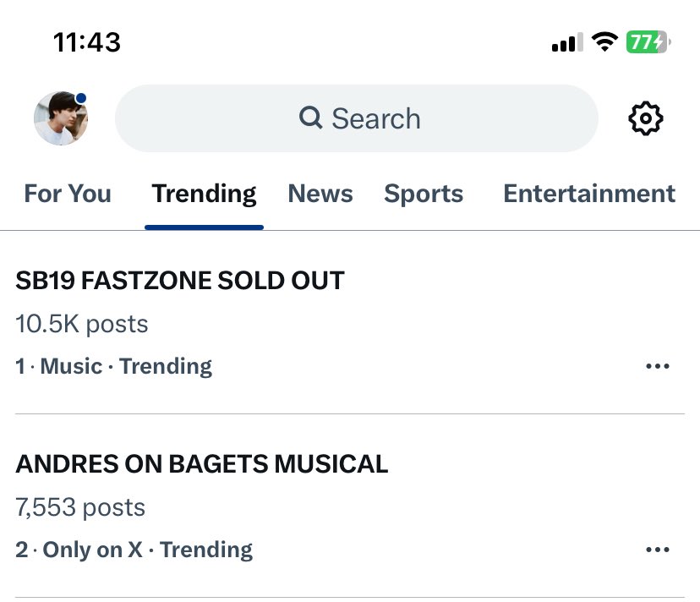Screen dimensions: 700x602
Task: Tap the Wi-Fi status icon
Action: pyautogui.click(x=604, y=42)
